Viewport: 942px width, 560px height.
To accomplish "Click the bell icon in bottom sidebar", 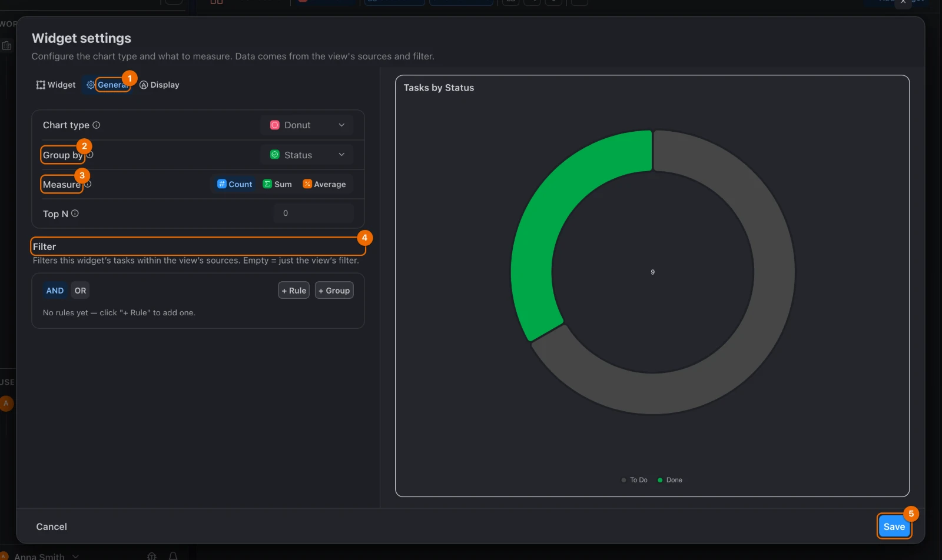I will pyautogui.click(x=173, y=556).
